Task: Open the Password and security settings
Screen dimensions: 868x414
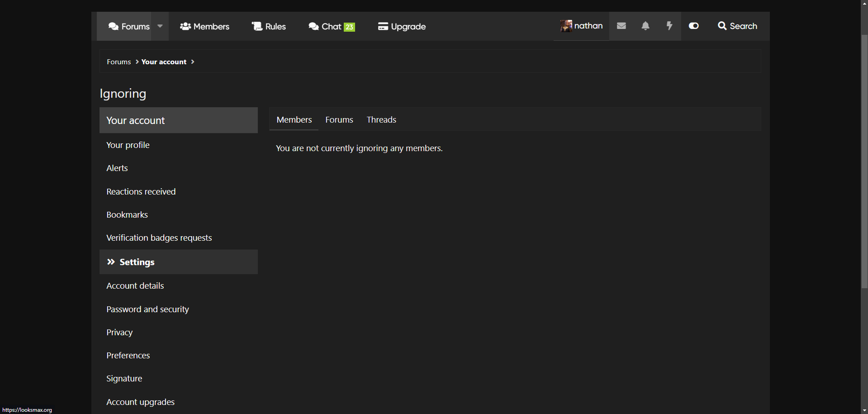Action: 147,309
